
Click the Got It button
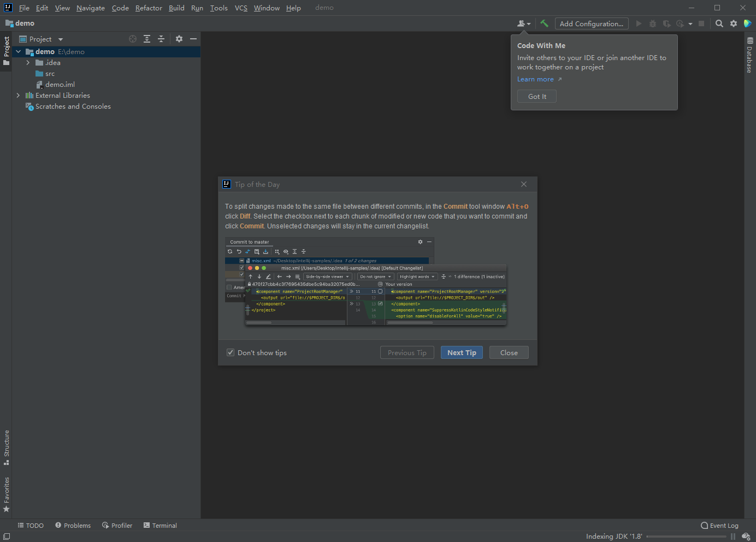(537, 96)
